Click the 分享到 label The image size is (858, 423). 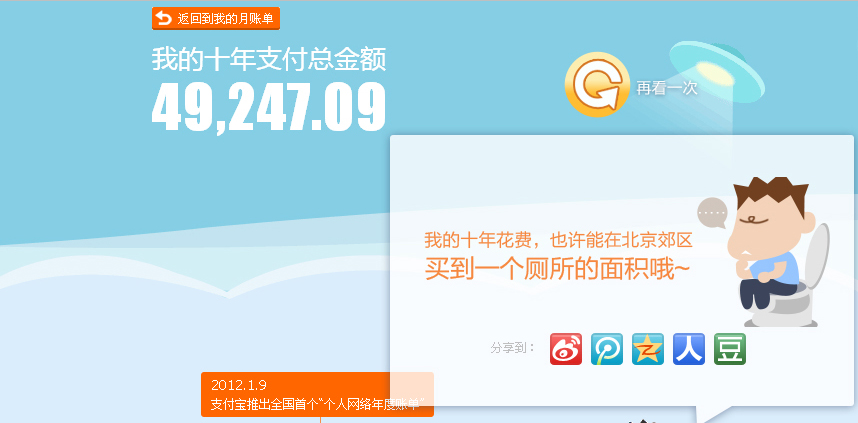pyautogui.click(x=512, y=347)
